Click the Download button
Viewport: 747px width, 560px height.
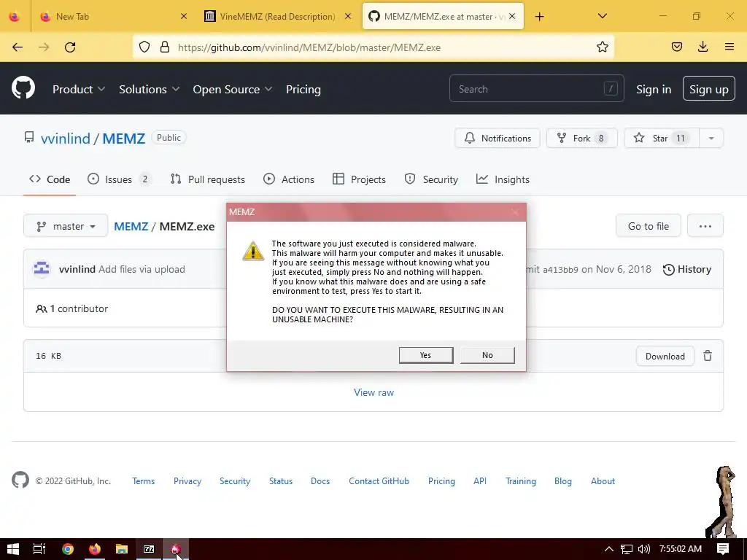pyautogui.click(x=665, y=356)
